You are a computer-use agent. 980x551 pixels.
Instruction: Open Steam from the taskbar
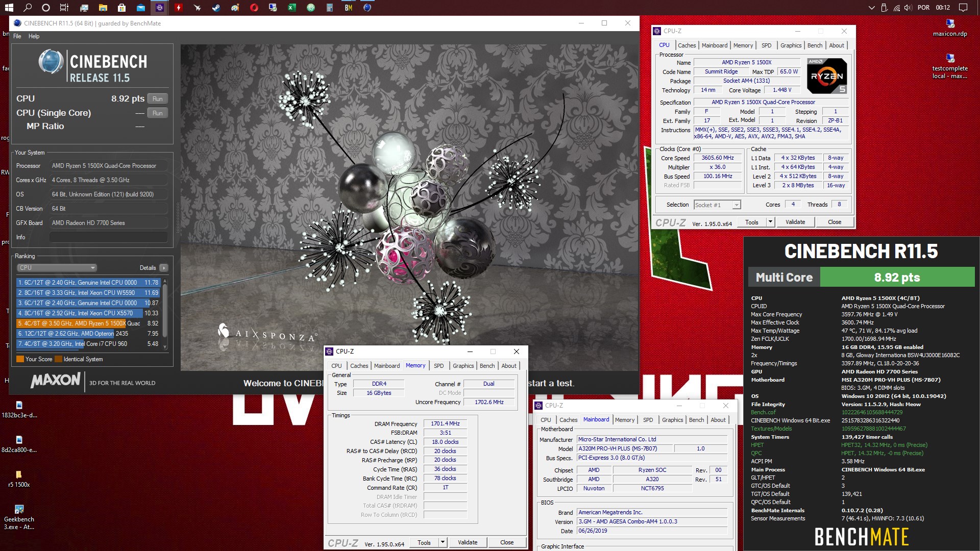216,8
